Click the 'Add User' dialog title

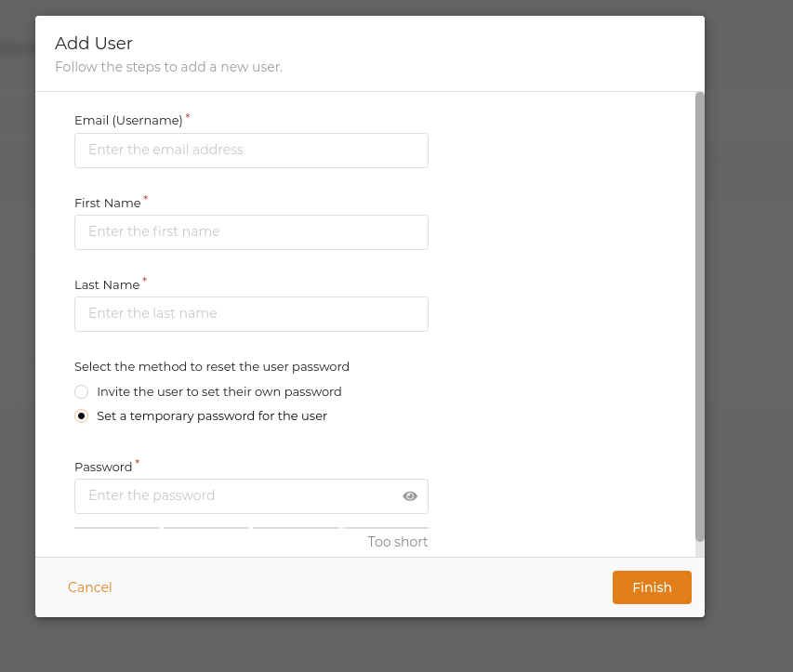94,44
